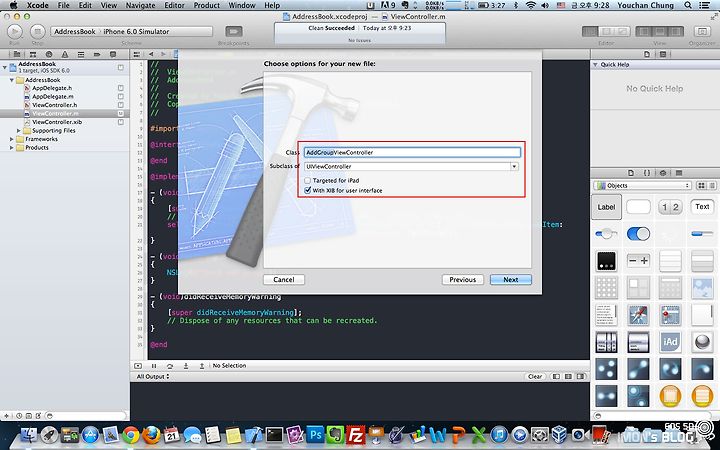Click the Stop button in Xcode toolbar
Image resolution: width=720 pixels, height=450 pixels.
[38, 31]
